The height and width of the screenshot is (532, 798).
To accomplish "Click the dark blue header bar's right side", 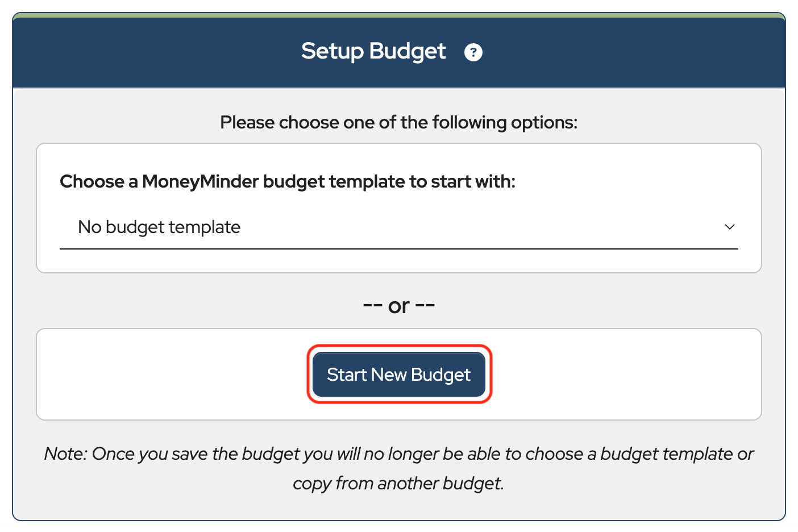I will 682,52.
